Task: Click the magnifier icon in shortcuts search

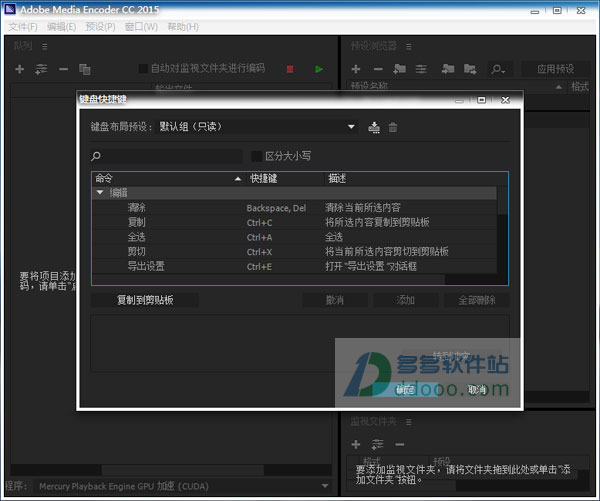Action: click(96, 156)
